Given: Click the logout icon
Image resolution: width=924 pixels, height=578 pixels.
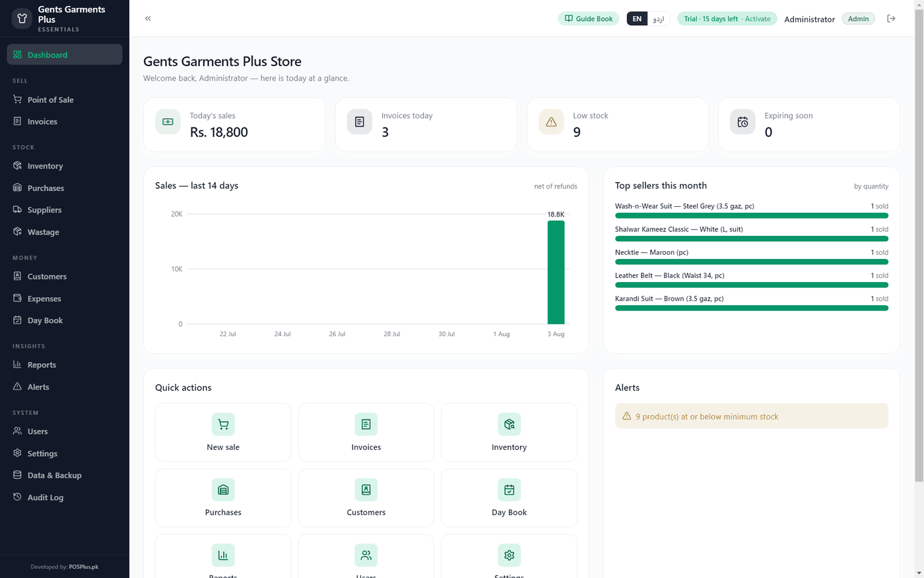Looking at the screenshot, I should (x=891, y=18).
